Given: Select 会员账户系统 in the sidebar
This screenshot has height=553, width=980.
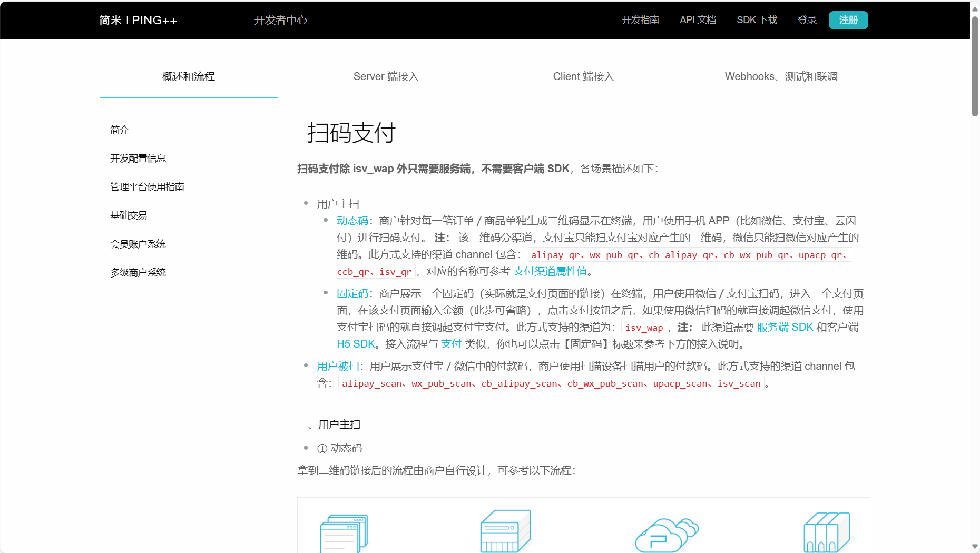Looking at the screenshot, I should click(x=138, y=243).
